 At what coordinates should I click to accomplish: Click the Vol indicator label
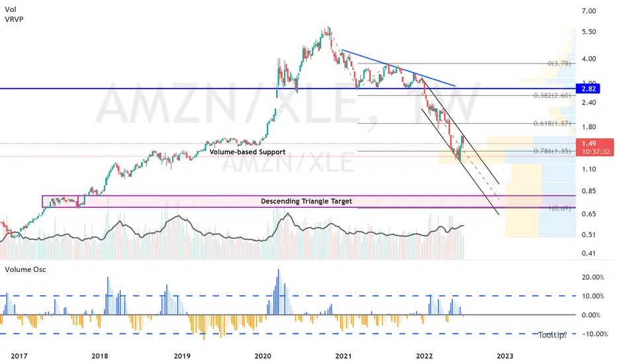(11, 9)
